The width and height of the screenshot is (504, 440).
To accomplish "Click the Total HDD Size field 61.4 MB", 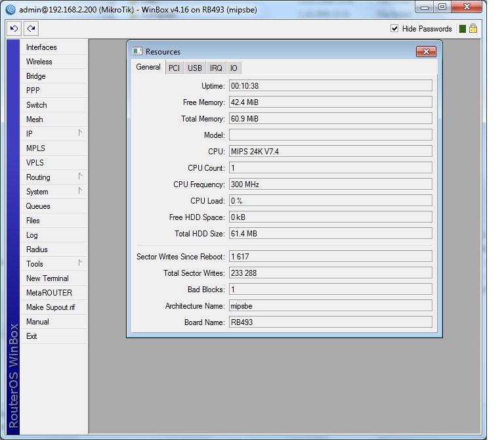I will pos(331,234).
